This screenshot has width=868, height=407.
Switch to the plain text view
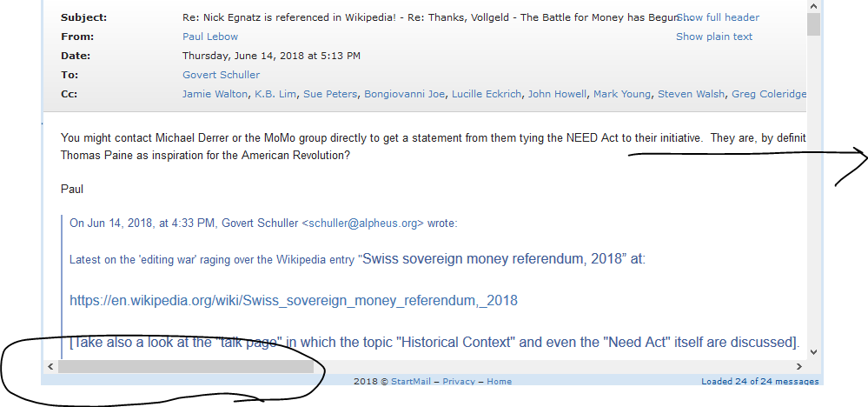point(714,37)
